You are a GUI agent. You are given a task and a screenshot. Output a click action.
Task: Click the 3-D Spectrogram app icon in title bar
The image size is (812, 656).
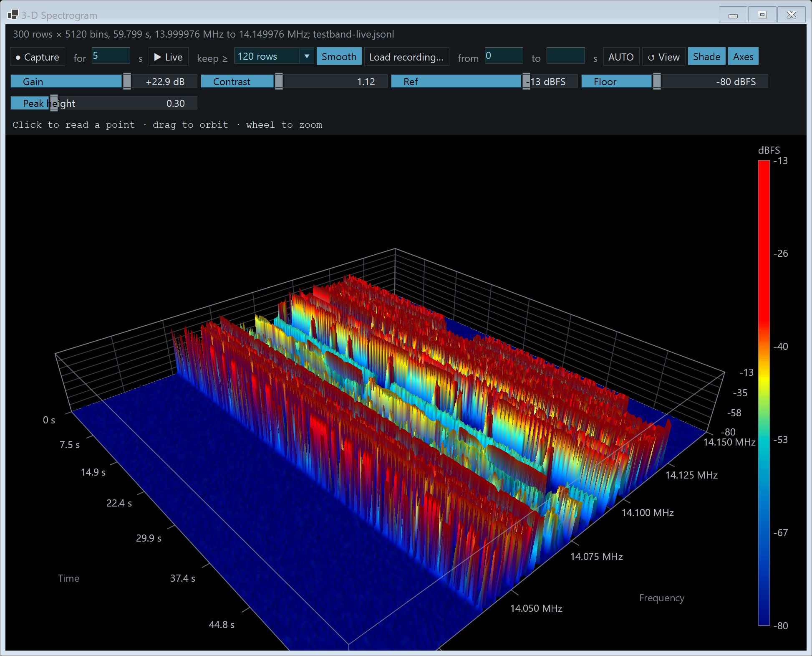[x=13, y=15]
